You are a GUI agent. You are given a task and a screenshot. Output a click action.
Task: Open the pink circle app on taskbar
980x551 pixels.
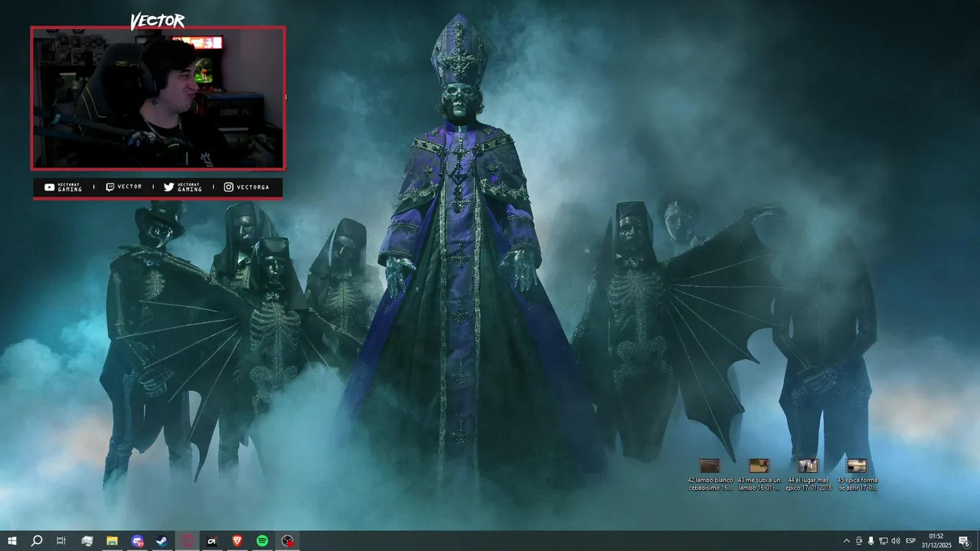coord(187,541)
